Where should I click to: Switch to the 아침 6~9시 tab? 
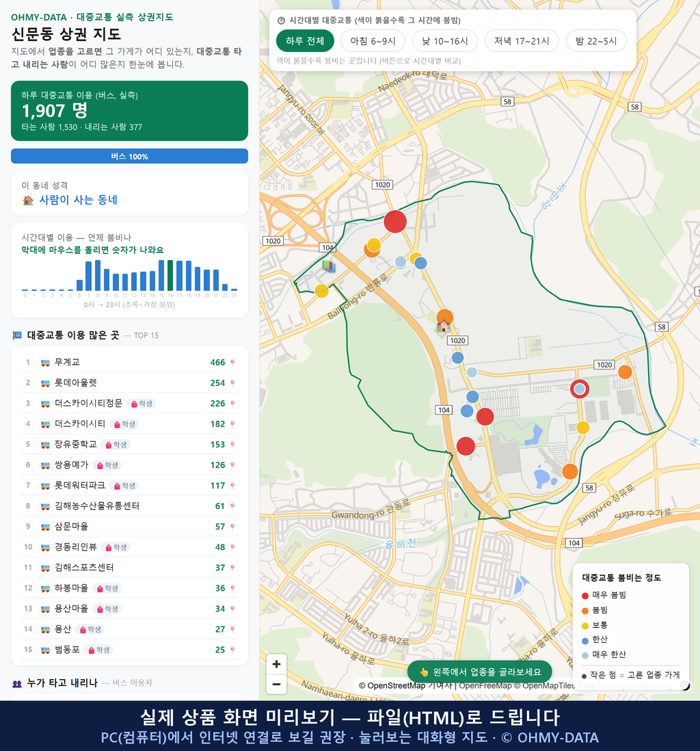[x=373, y=41]
